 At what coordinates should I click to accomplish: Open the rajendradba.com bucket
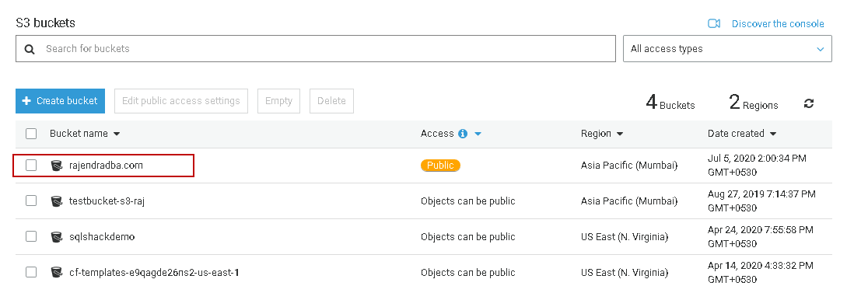tap(107, 166)
